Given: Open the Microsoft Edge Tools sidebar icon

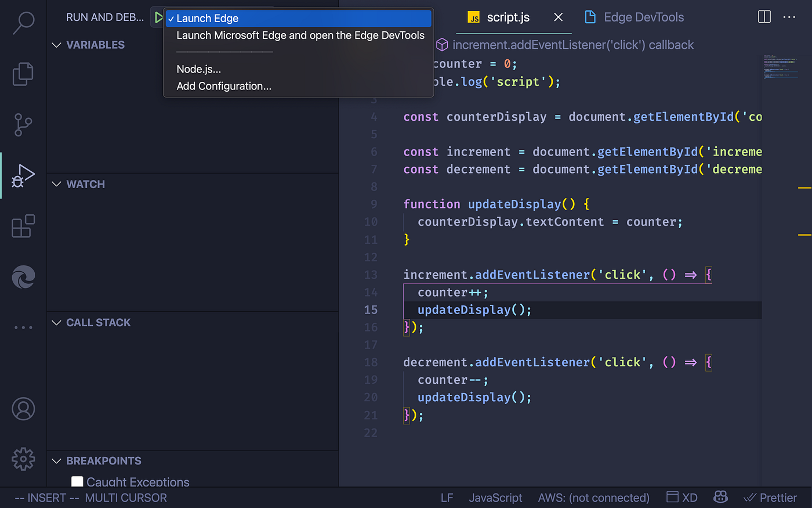Looking at the screenshot, I should click(x=23, y=277).
